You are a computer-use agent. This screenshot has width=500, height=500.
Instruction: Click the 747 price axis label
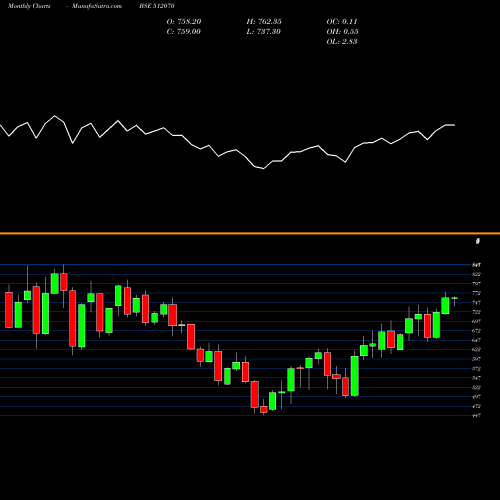click(x=476, y=303)
